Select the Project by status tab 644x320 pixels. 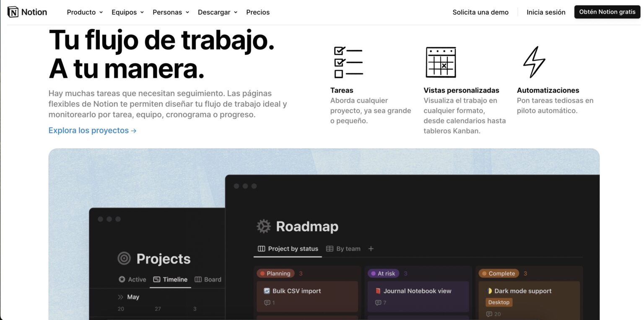click(288, 248)
